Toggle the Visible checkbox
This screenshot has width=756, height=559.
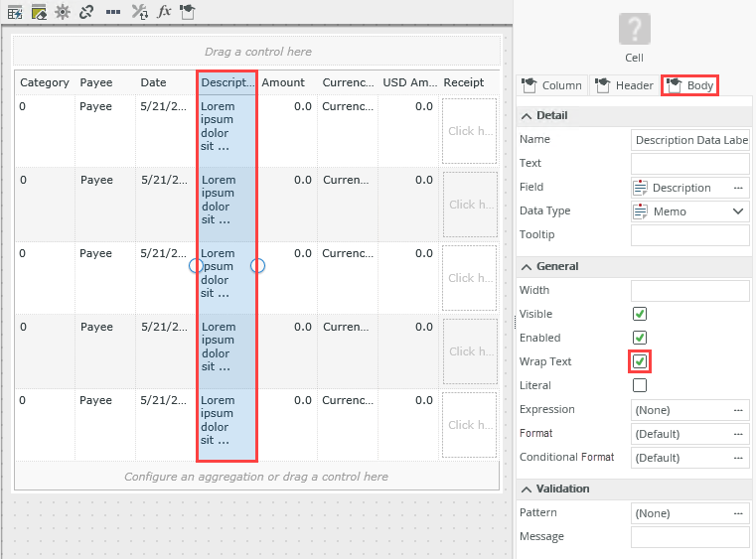point(640,314)
